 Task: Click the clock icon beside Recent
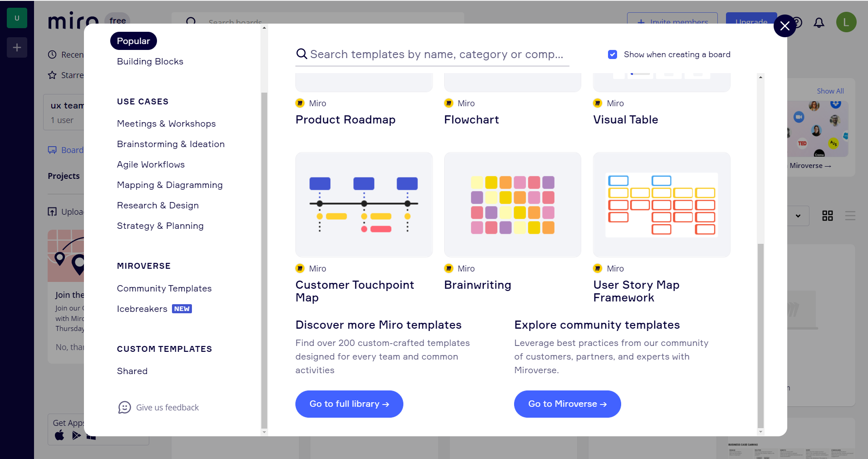pyautogui.click(x=52, y=54)
